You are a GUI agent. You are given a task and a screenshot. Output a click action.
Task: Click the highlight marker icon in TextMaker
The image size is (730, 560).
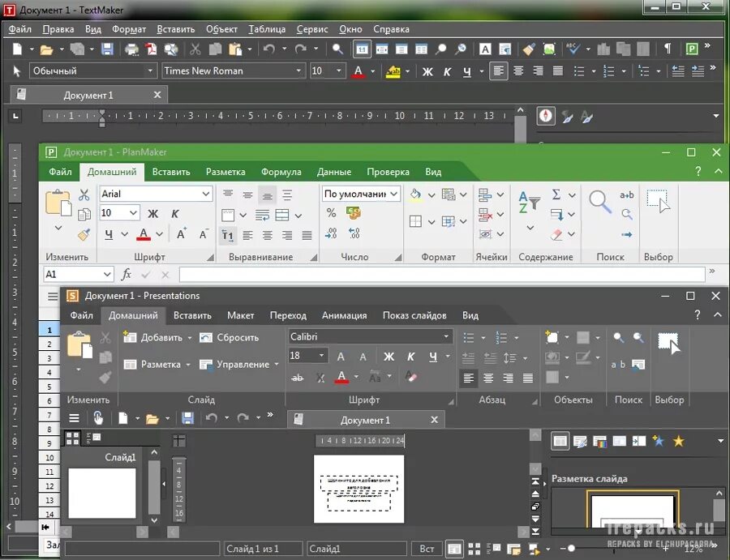[x=393, y=71]
